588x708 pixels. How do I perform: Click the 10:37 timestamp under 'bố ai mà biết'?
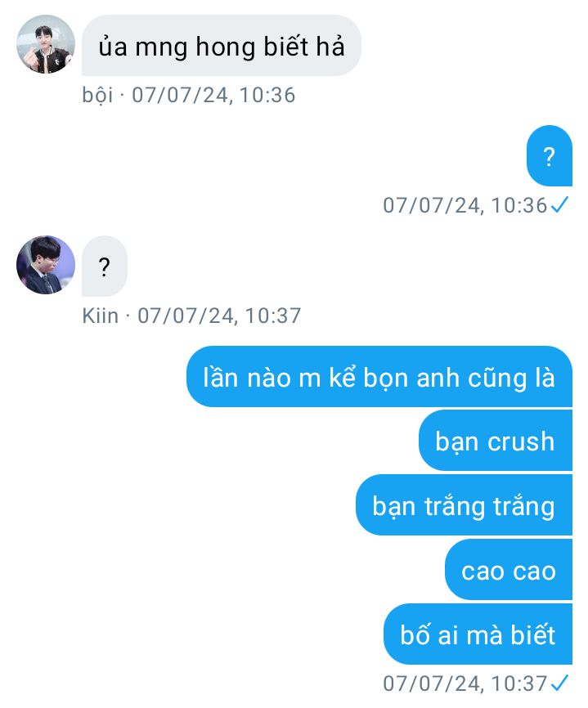click(x=465, y=683)
